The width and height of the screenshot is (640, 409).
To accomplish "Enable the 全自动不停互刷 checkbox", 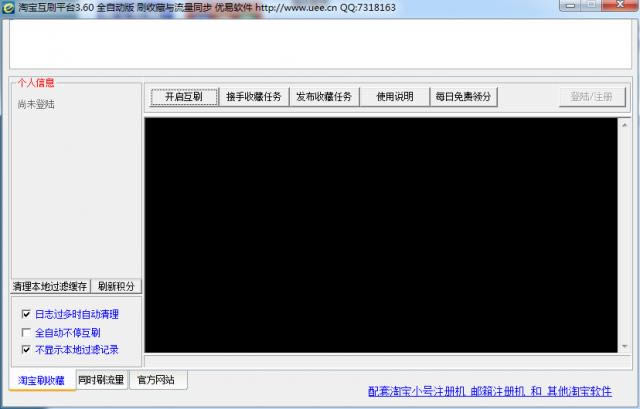I will 26,332.
